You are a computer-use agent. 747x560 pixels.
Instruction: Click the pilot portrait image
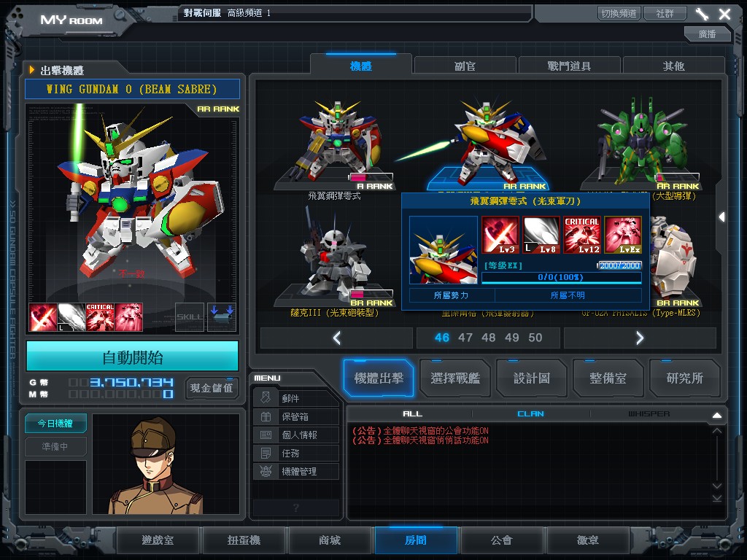tap(166, 464)
